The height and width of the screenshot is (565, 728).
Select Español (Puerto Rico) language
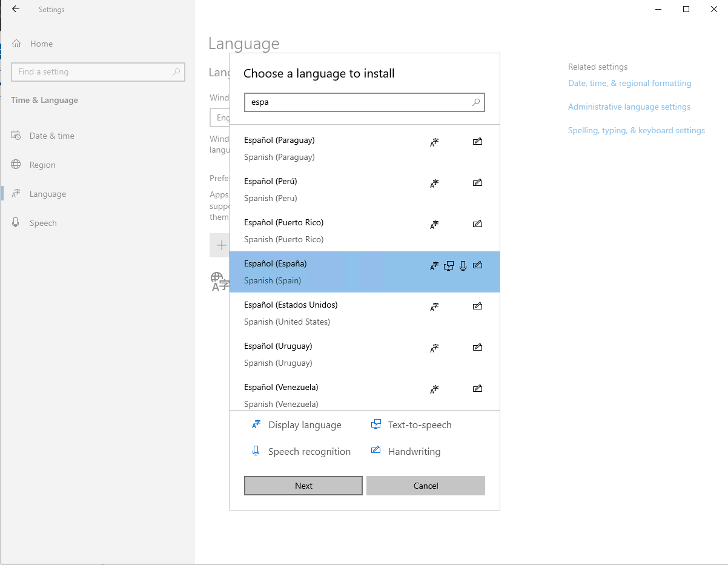(x=365, y=231)
